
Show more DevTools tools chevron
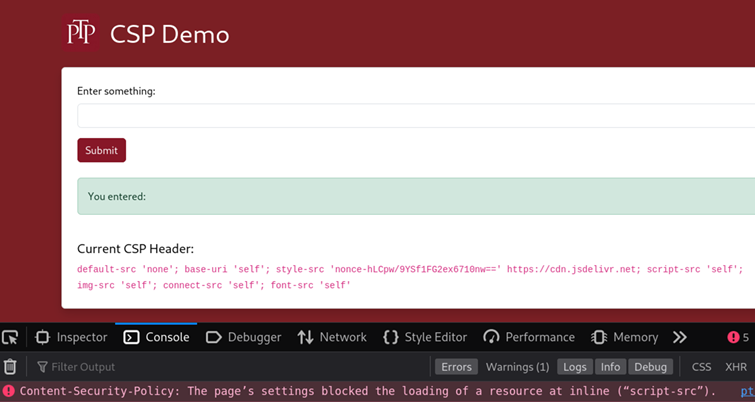tap(679, 337)
